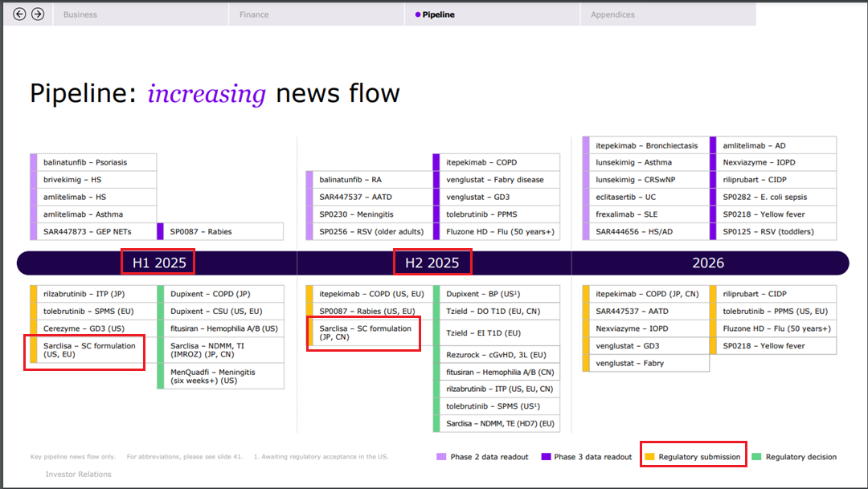Go to next slide with forward arrow

tap(38, 14)
